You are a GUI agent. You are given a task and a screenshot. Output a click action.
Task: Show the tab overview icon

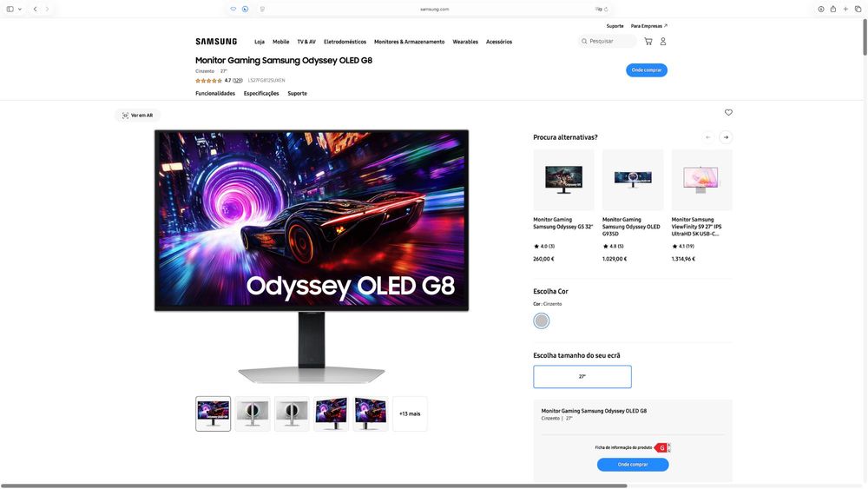pos(858,9)
